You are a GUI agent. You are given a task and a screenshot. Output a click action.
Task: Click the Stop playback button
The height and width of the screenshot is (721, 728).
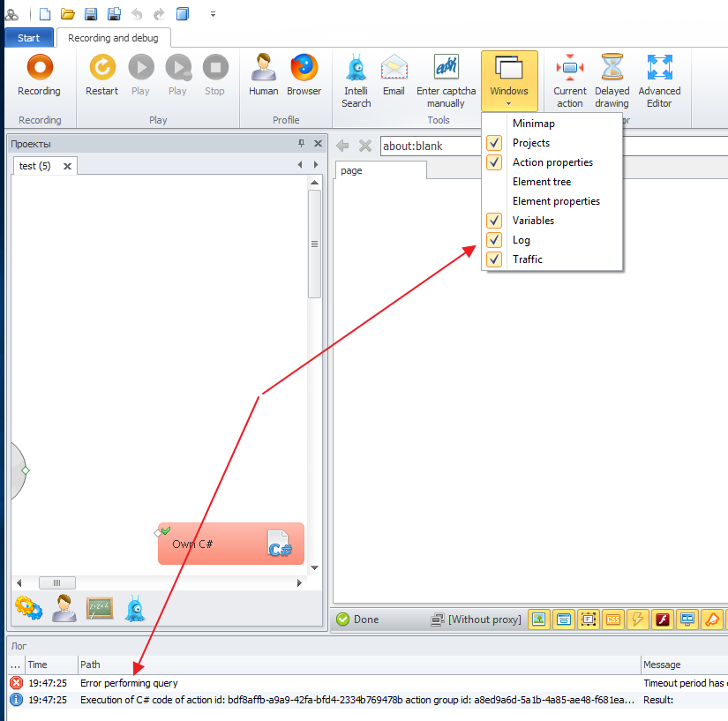pos(215,75)
